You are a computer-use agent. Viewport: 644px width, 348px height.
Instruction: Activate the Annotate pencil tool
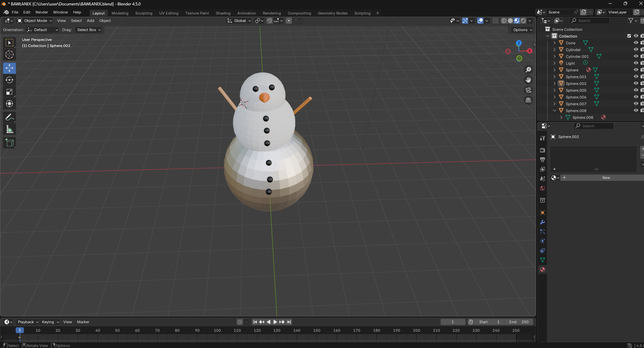tap(9, 117)
